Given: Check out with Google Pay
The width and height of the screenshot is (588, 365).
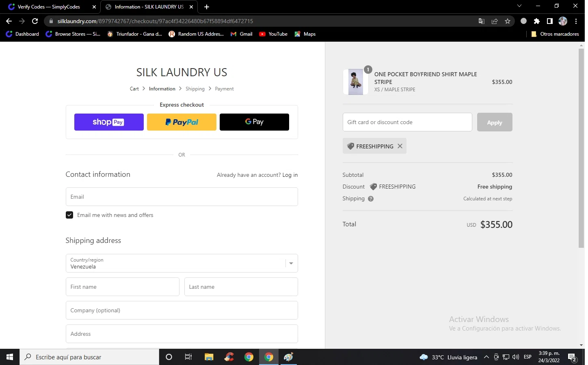Looking at the screenshot, I should tap(254, 122).
